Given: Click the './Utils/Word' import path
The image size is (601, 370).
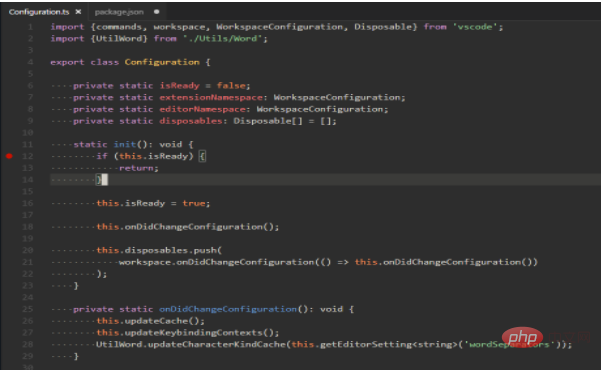Looking at the screenshot, I should pos(222,39).
